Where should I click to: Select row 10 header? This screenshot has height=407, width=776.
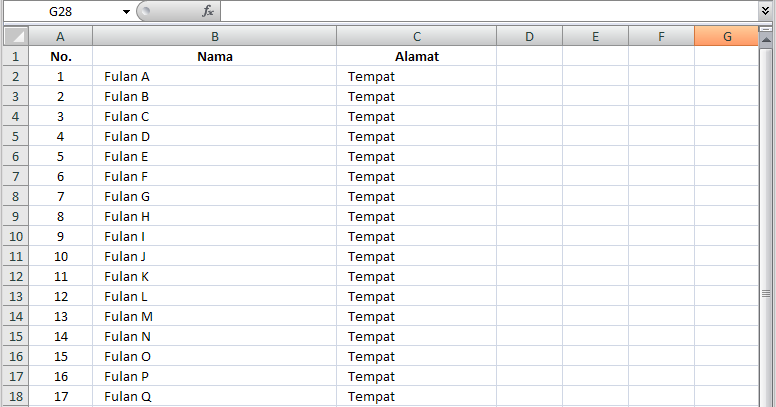point(16,236)
